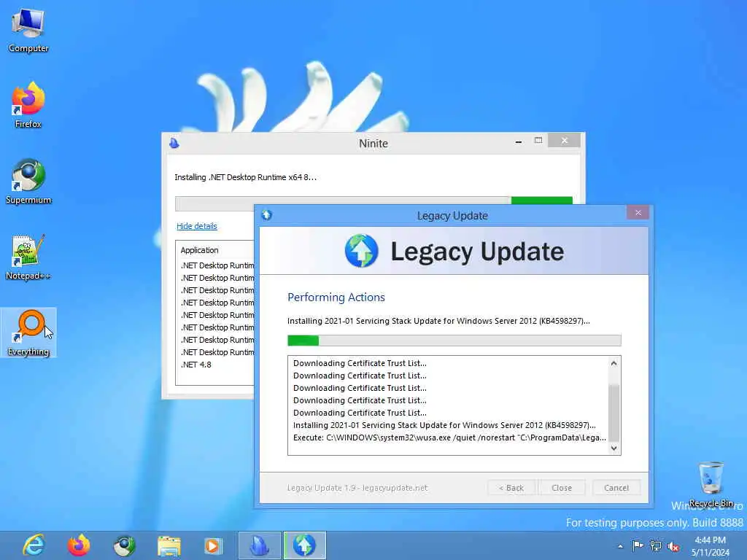Click Hide details link in Ninite

point(197,226)
